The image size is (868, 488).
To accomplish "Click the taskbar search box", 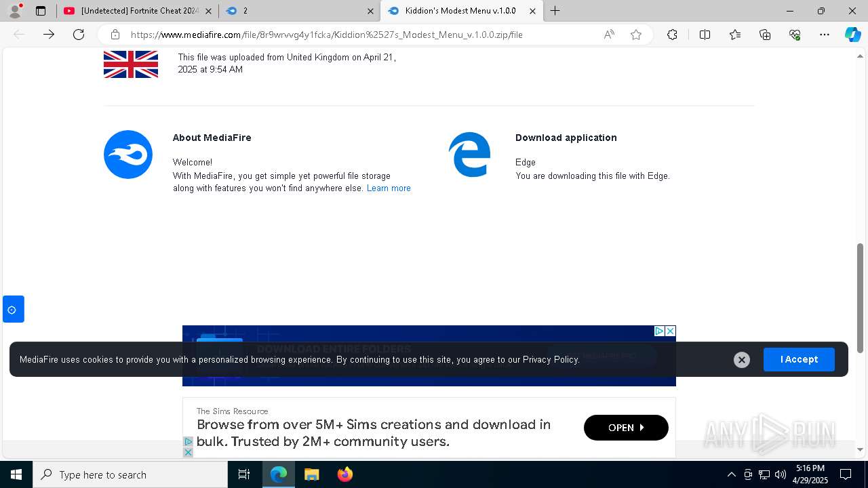I will 130,474.
